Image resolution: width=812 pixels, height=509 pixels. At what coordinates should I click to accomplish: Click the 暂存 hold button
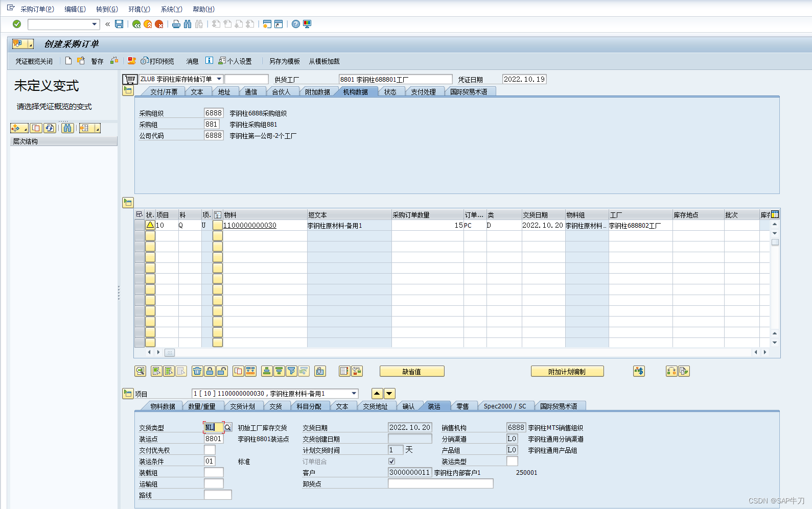[97, 61]
